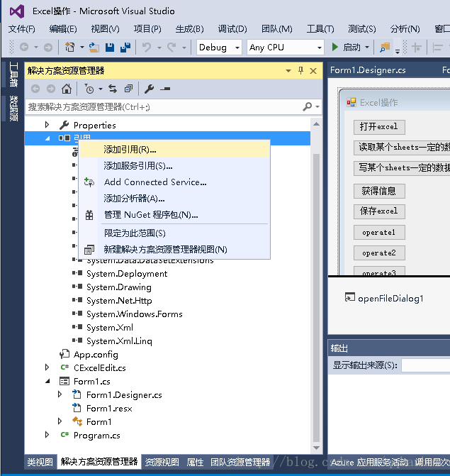Open the Solution Explorer window options dropdown
Screen dimensions: 450x476
point(288,71)
